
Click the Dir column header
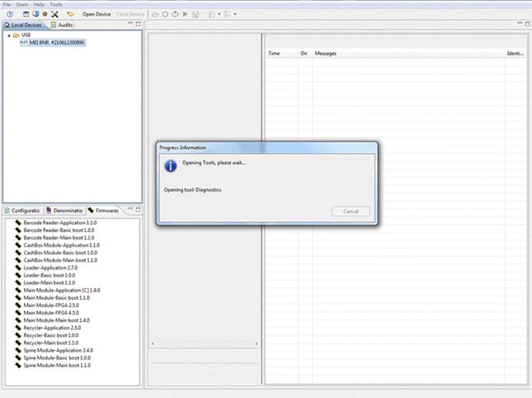pos(303,53)
